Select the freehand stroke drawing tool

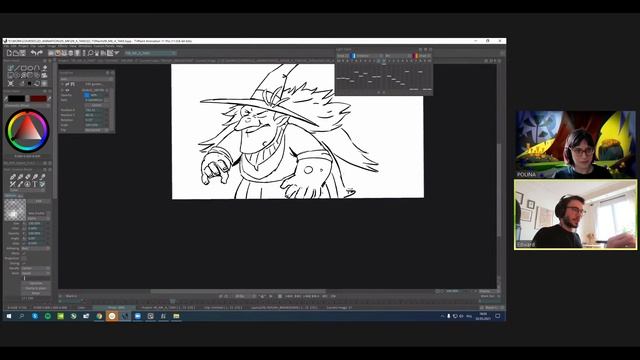point(11,68)
